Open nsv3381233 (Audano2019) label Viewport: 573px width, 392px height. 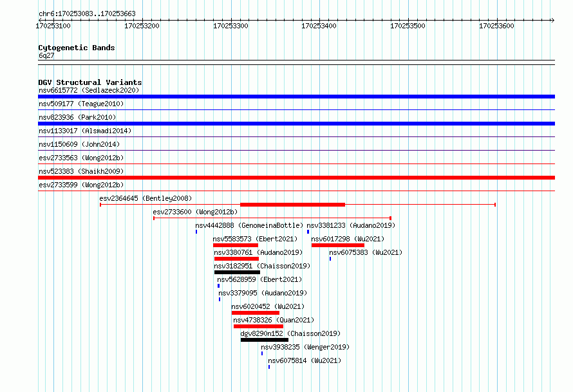coord(351,225)
